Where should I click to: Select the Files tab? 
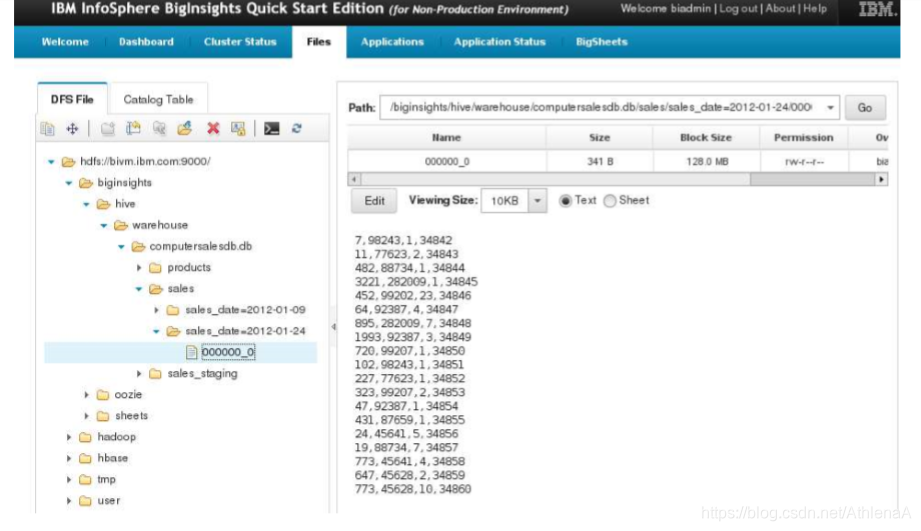tap(319, 42)
